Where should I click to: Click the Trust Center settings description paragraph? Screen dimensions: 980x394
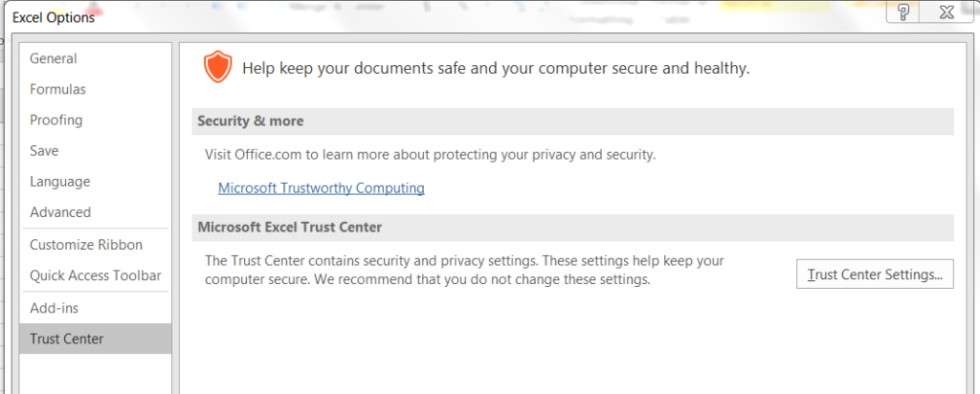coord(465,270)
